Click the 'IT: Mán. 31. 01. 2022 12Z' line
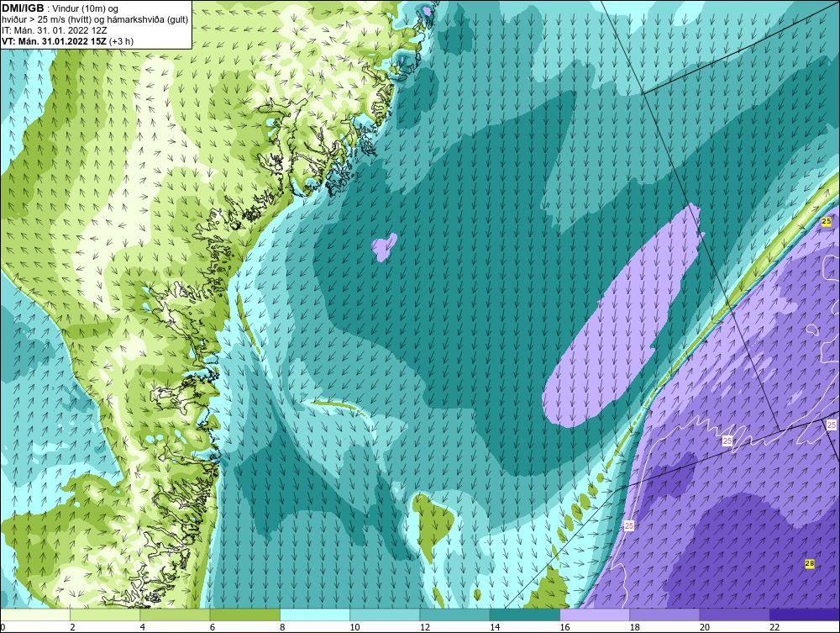840x633 pixels. (x=54, y=30)
